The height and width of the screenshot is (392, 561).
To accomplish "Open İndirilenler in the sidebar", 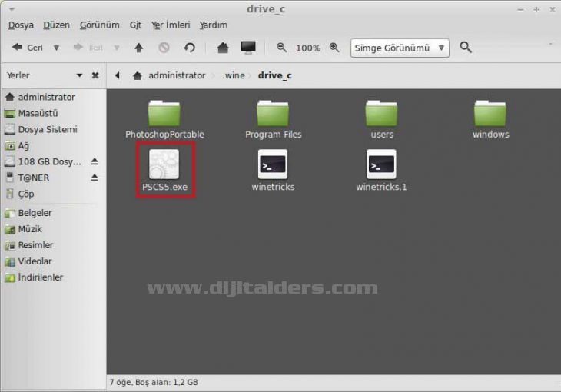I will [40, 277].
